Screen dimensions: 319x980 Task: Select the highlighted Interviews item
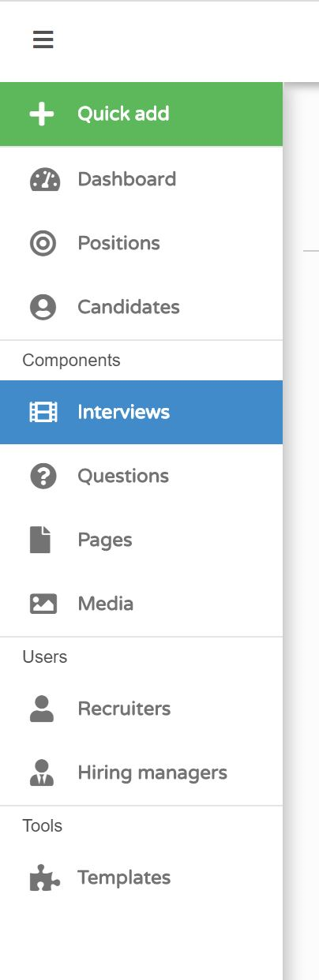tap(141, 412)
